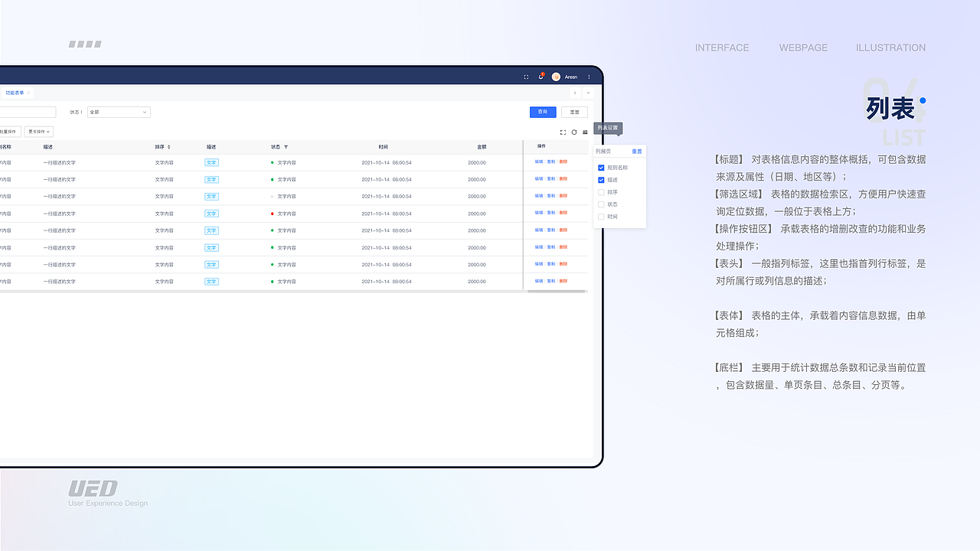980x551 pixels.
Task: Click the Aresn user avatar
Action: (x=556, y=77)
